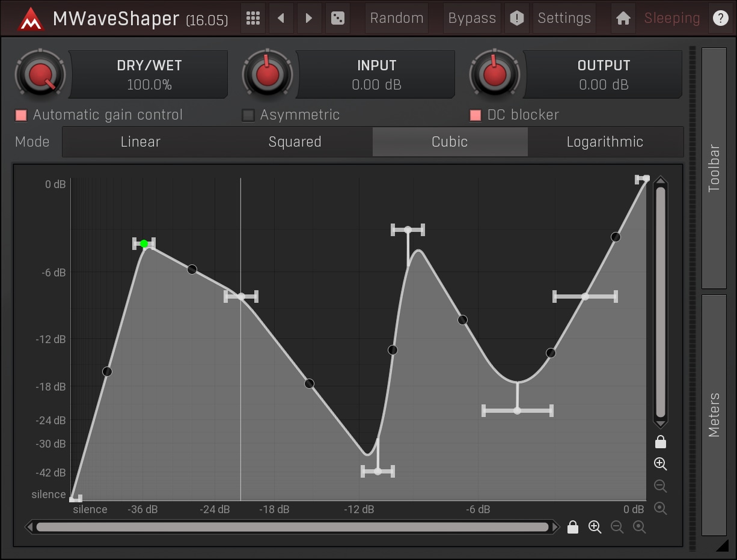This screenshot has width=737, height=560.
Task: Expand the Toolbar side panel
Action: [x=714, y=168]
